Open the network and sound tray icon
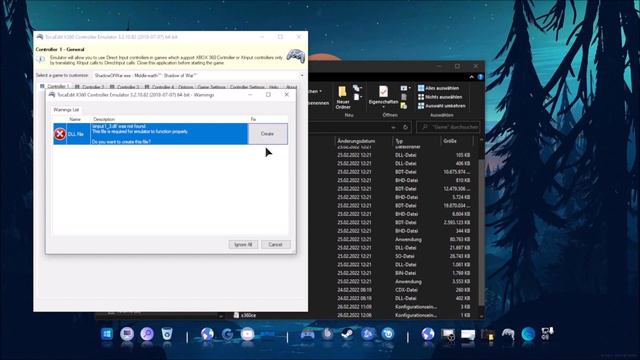The height and width of the screenshot is (360, 640). [547, 333]
